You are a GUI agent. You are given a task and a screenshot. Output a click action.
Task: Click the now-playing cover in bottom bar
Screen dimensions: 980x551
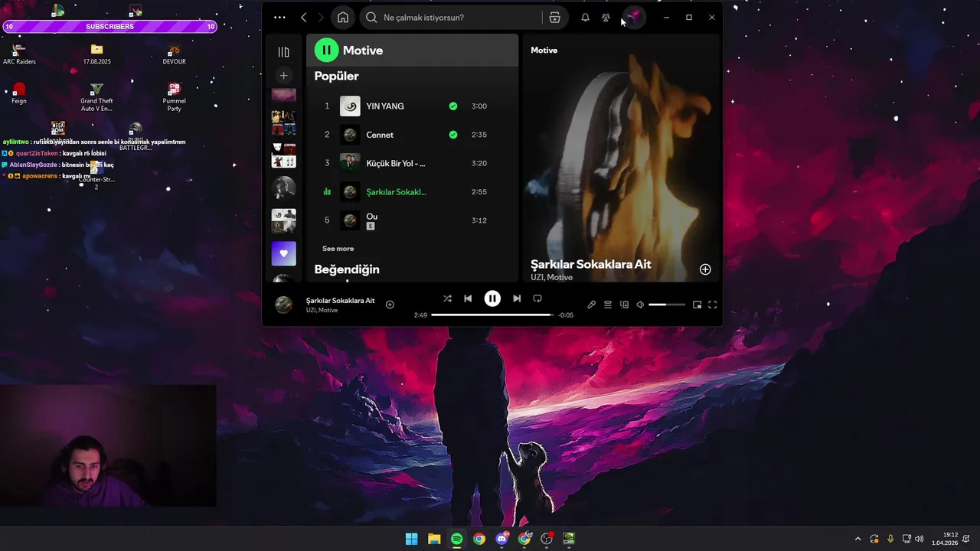pos(283,305)
